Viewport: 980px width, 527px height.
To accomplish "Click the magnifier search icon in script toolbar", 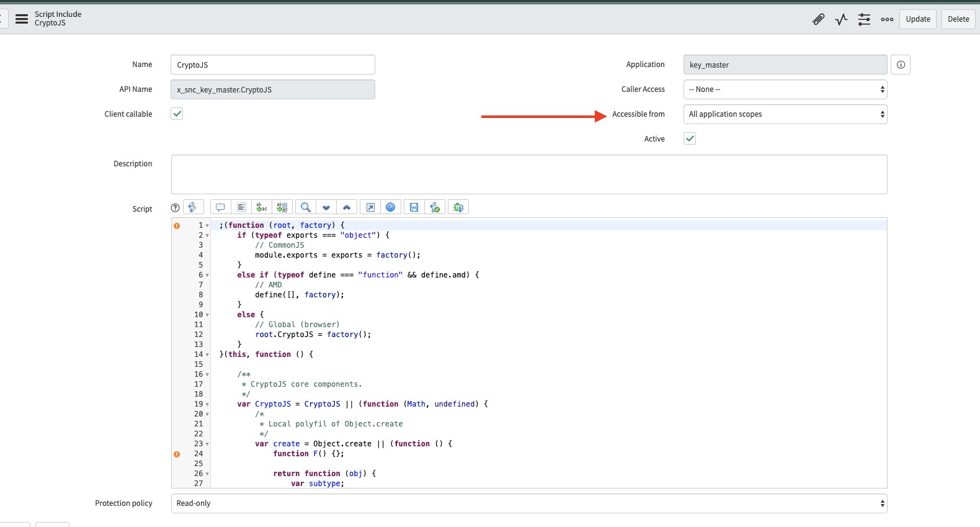I will pyautogui.click(x=305, y=207).
